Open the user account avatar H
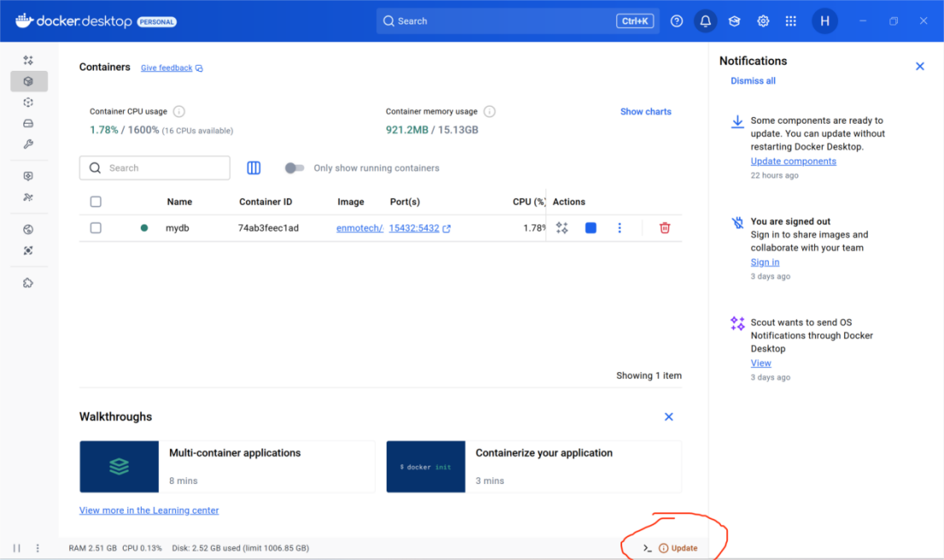This screenshot has width=944, height=560. [x=825, y=21]
